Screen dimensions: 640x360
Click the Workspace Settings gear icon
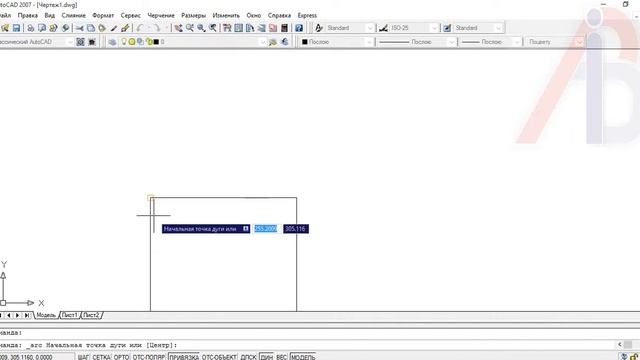pyautogui.click(x=80, y=42)
